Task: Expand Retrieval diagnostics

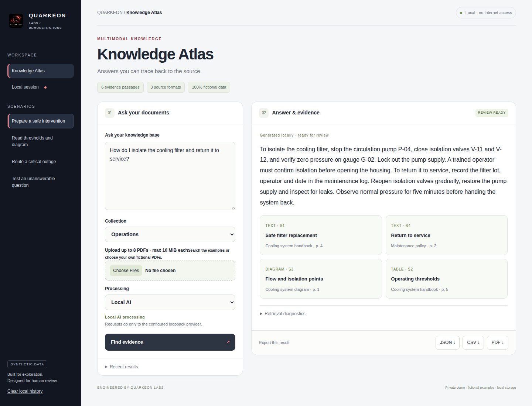Action: tap(283, 314)
